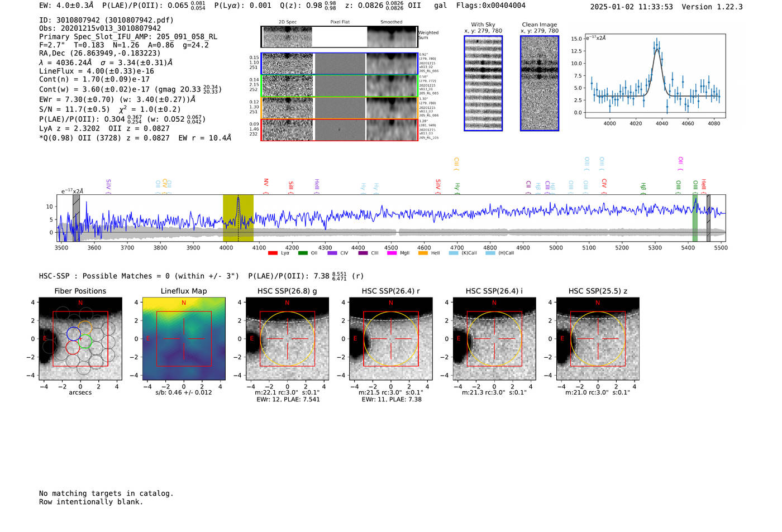Click the S/N = 11.7(±0.5) text
The image size is (782, 532).
75,109
